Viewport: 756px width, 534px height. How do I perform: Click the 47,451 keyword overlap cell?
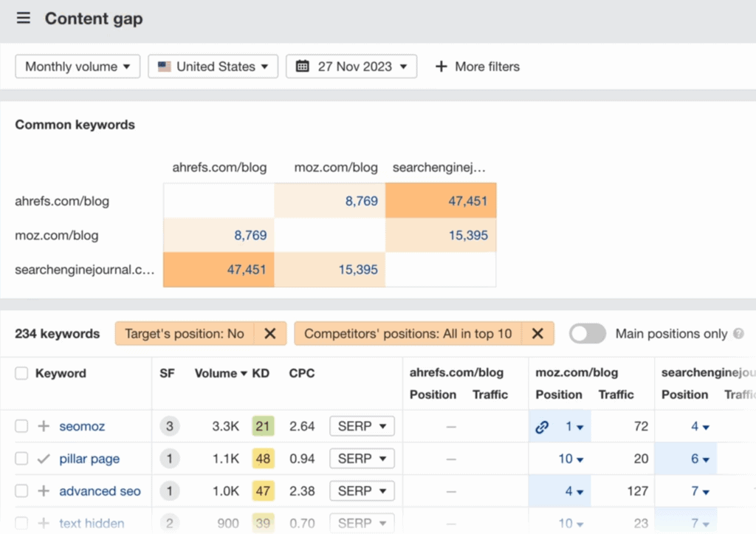click(x=467, y=200)
